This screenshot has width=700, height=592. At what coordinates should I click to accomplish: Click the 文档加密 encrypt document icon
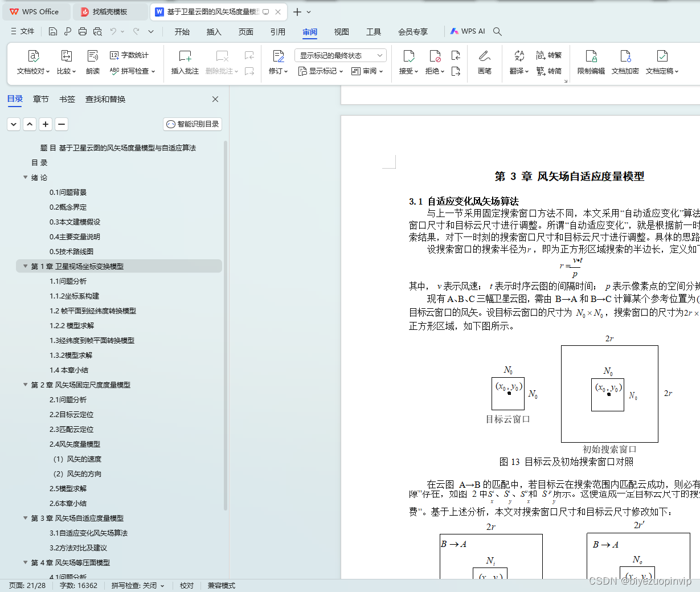[x=625, y=56]
